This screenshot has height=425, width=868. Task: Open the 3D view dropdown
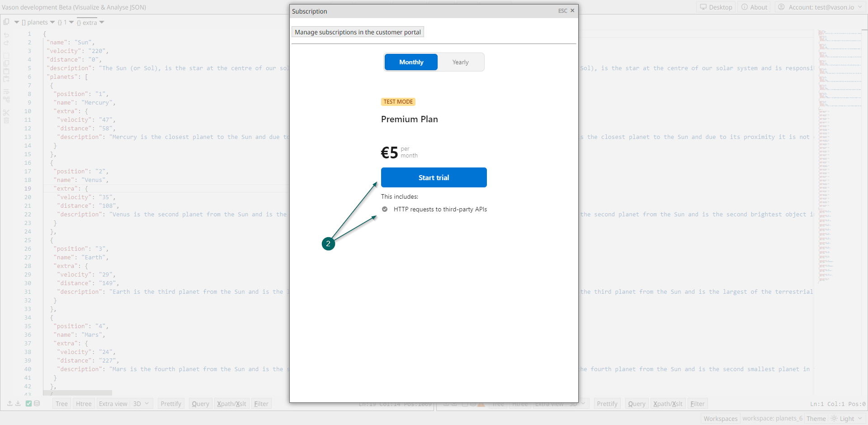(x=142, y=403)
